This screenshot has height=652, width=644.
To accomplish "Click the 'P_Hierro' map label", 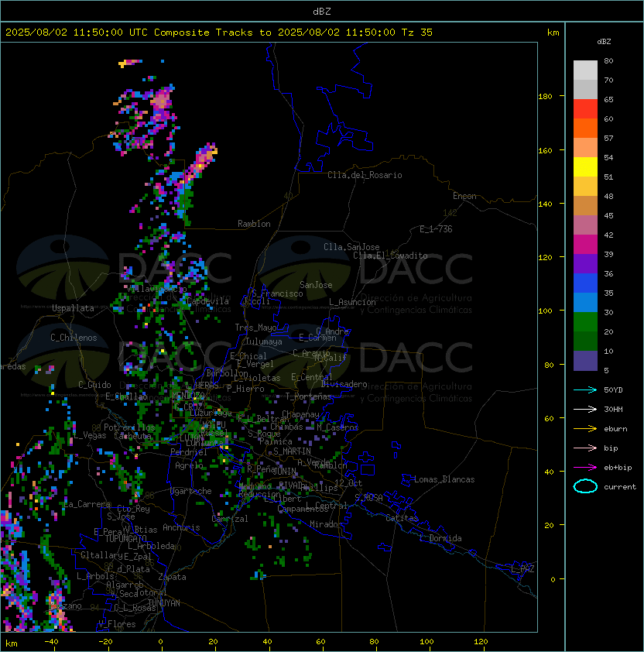I will pyautogui.click(x=245, y=389).
